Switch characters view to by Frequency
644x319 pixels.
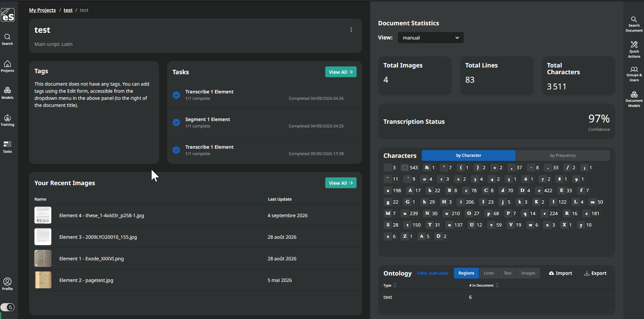(x=563, y=155)
